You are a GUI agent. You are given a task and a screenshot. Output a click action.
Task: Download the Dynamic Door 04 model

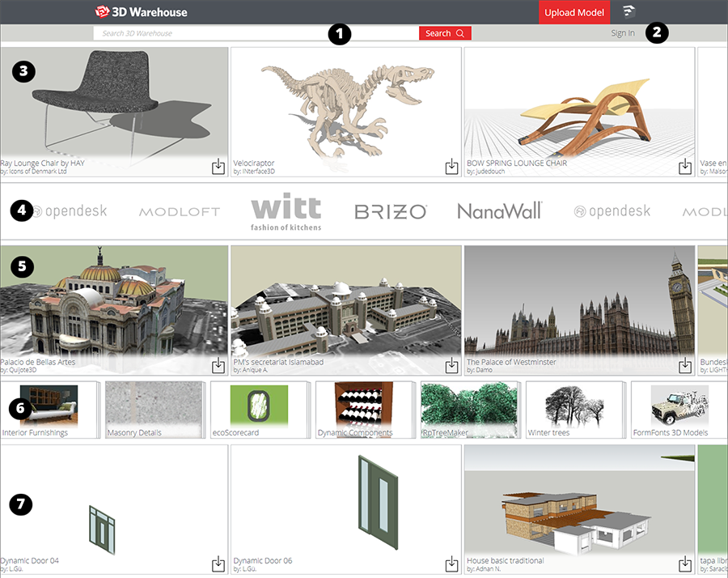tap(218, 563)
